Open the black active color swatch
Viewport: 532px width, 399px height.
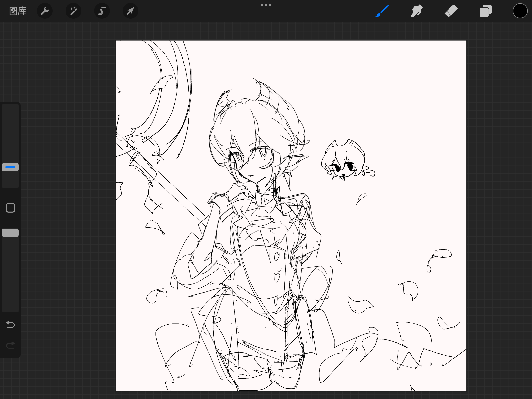click(520, 11)
